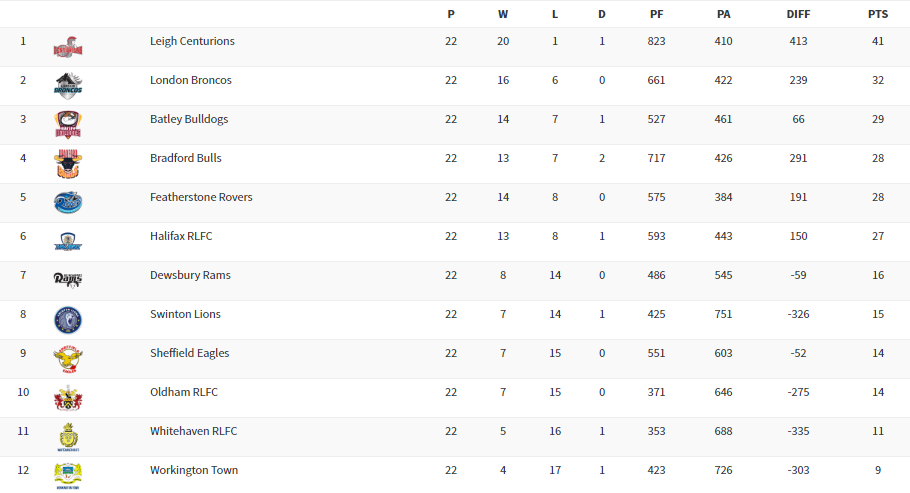Click the W column header
The height and width of the screenshot is (493, 910).
(x=503, y=14)
